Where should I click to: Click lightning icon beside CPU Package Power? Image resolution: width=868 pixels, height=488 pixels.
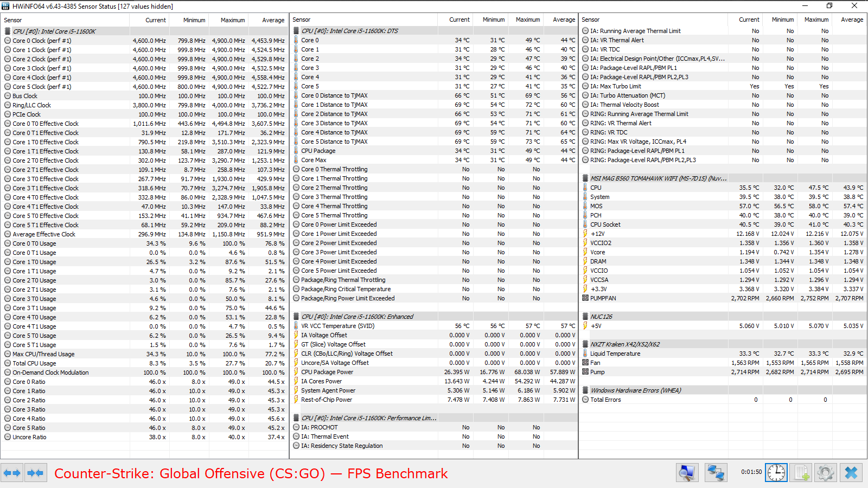(x=296, y=372)
